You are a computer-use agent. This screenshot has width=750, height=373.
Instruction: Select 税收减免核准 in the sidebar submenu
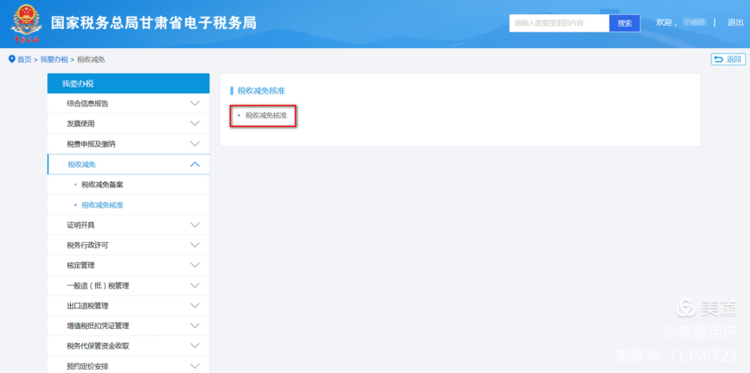click(x=102, y=205)
